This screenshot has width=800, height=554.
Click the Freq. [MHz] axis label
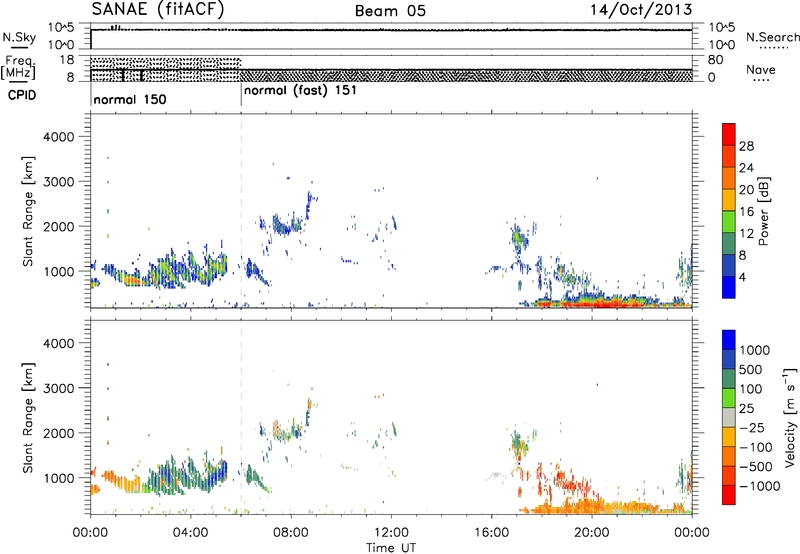coord(19,67)
